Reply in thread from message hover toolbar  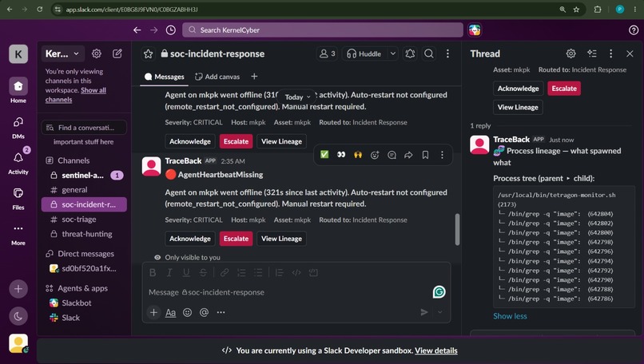pyautogui.click(x=392, y=155)
